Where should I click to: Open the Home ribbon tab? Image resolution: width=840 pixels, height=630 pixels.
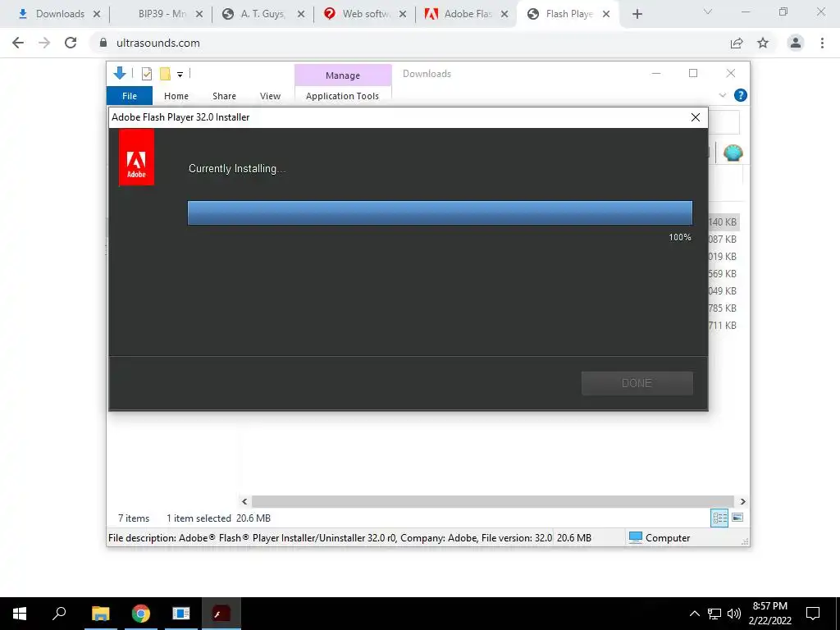click(176, 96)
